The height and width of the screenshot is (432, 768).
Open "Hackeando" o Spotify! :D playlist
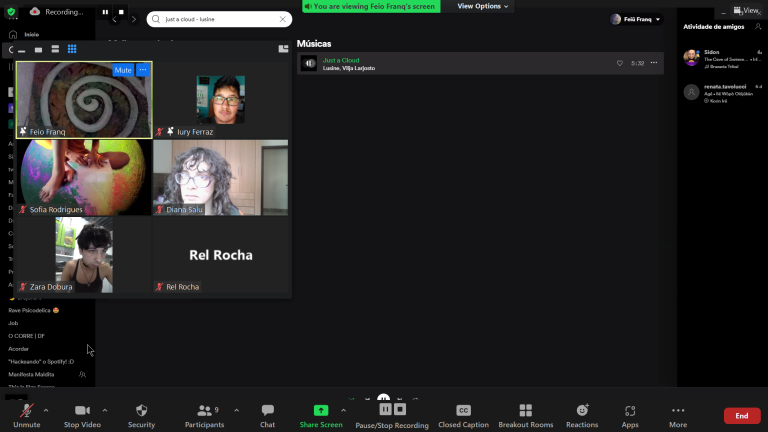[x=41, y=361]
